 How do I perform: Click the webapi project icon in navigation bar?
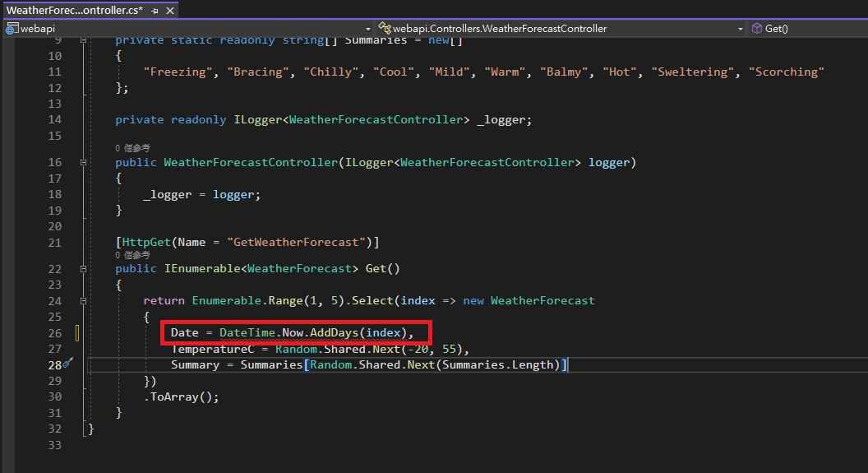click(x=12, y=28)
